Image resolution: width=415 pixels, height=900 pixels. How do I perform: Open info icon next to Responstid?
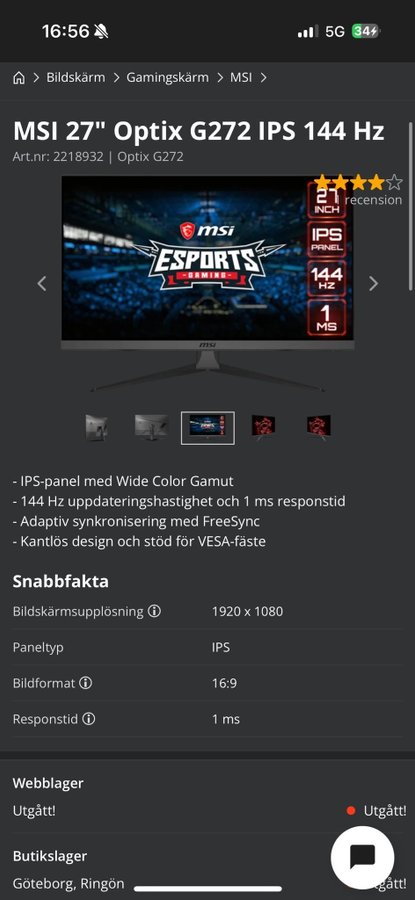(x=88, y=719)
